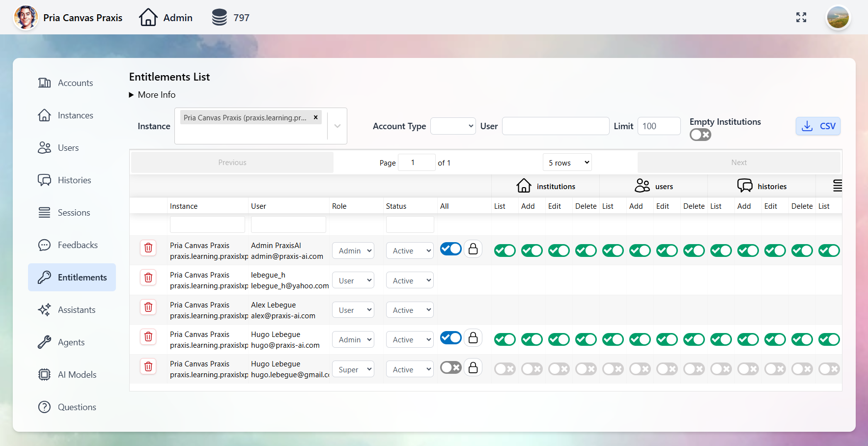This screenshot has width=868, height=446.
Task: Click the Instance column filter box
Action: click(x=207, y=224)
